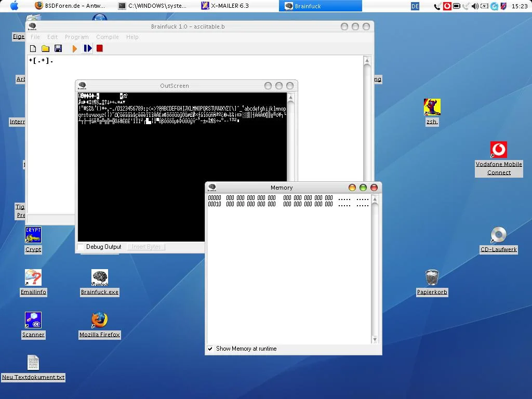The width and height of the screenshot is (532, 399).
Task: Click the OutScreen window brain icon
Action: coord(82,86)
